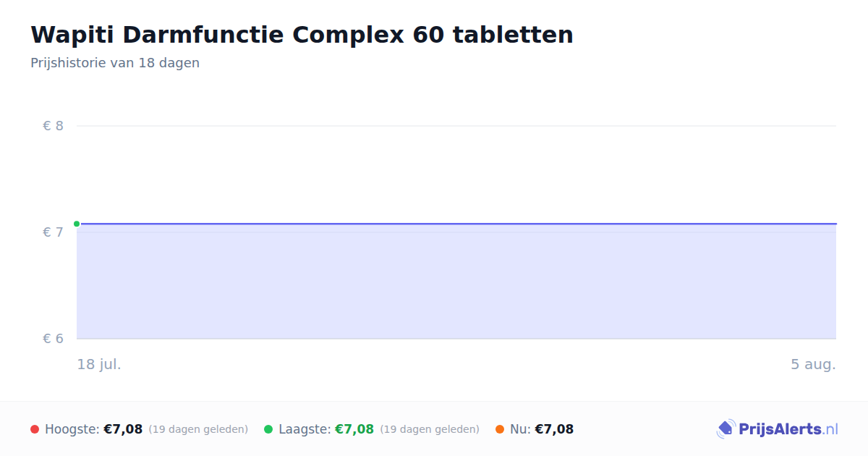
Task: Click the € 6 axis label
Action: tap(54, 339)
